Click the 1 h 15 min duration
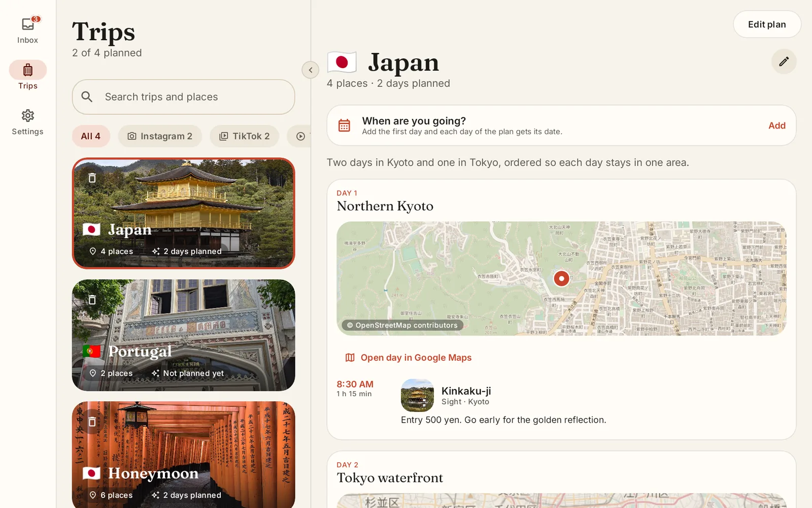 coord(354,394)
